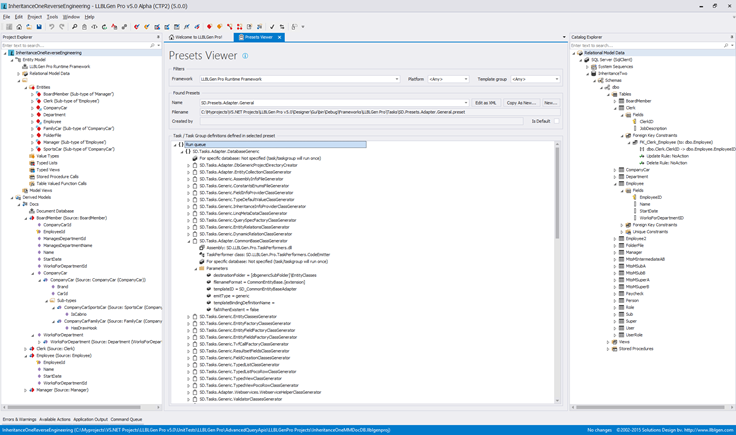Click the green refresh arrows toolbar icon
The width and height of the screenshot is (736, 435).
point(104,27)
